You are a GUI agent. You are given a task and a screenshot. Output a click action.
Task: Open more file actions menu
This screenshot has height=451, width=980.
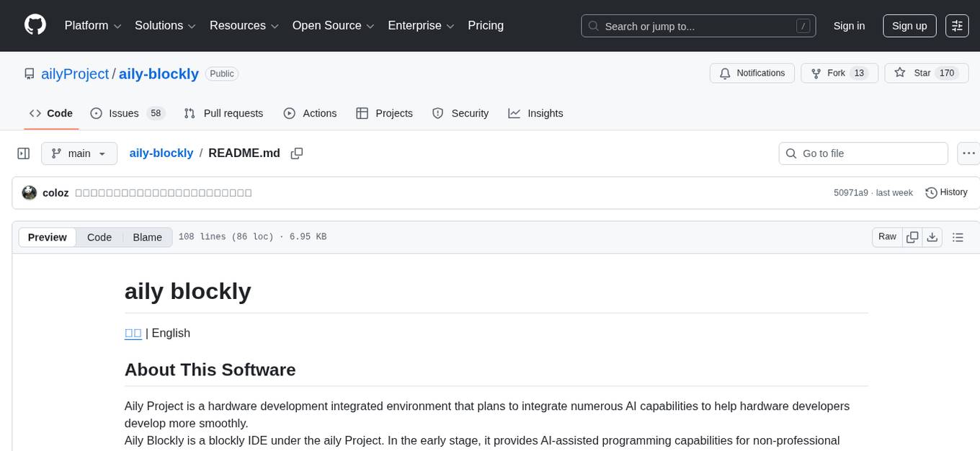(968, 153)
